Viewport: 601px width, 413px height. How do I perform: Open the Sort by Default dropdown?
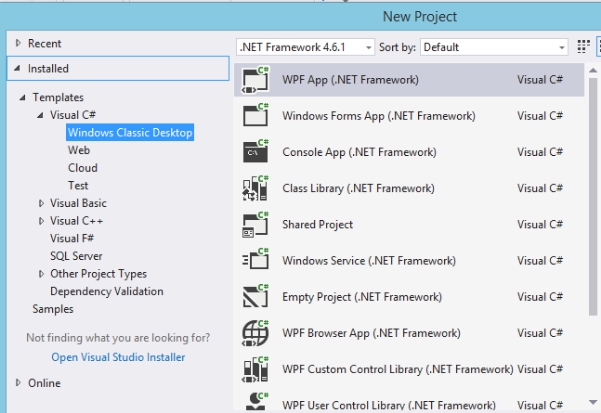click(494, 47)
